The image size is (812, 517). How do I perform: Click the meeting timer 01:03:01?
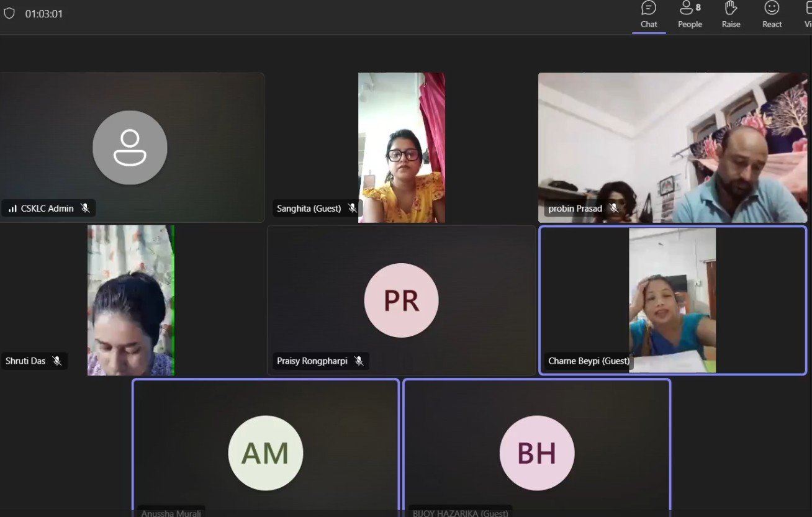click(x=44, y=14)
